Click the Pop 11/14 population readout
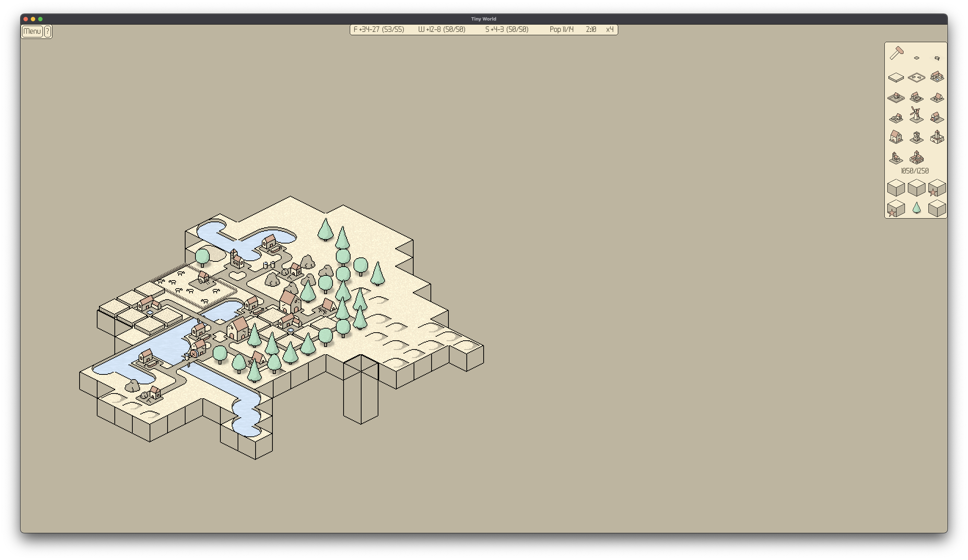Image resolution: width=968 pixels, height=560 pixels. click(561, 30)
